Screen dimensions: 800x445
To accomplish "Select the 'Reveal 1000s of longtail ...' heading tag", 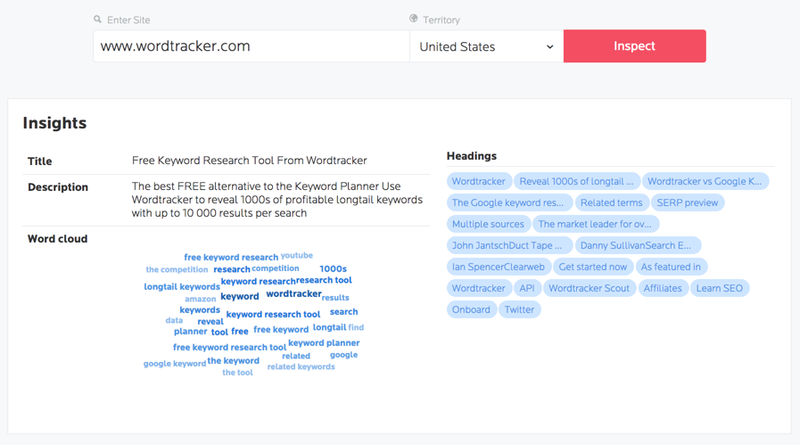I will (577, 181).
